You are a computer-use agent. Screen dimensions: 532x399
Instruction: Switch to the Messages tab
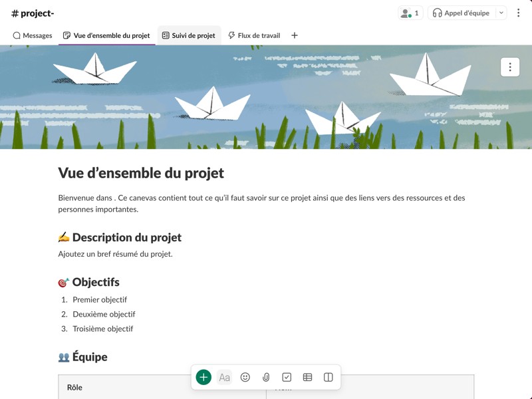tap(33, 35)
